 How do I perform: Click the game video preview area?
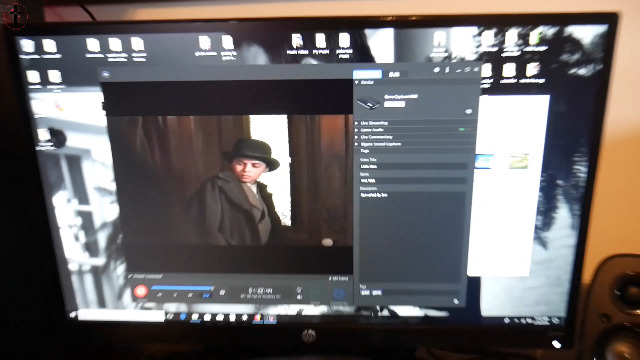coord(230,180)
